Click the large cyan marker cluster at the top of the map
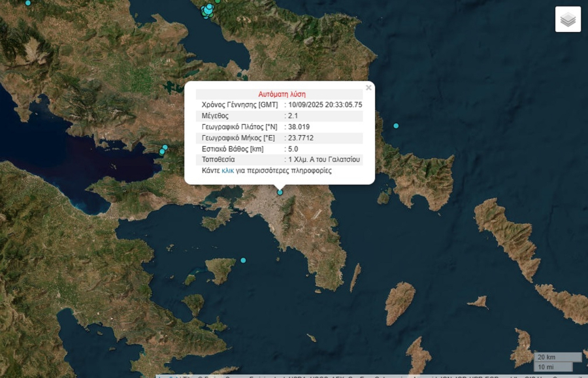 pyautogui.click(x=208, y=10)
